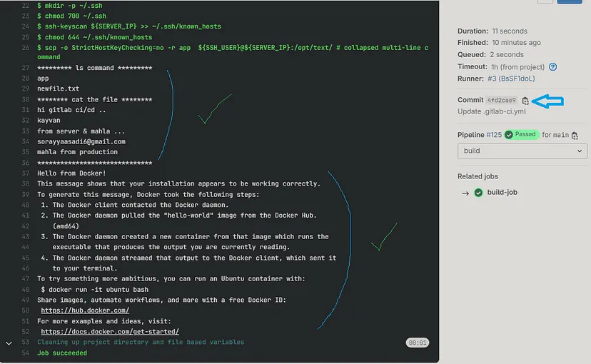Select 'Hello from Docker!' log line
Image resolution: width=591 pixels, height=364 pixels.
[71, 173]
